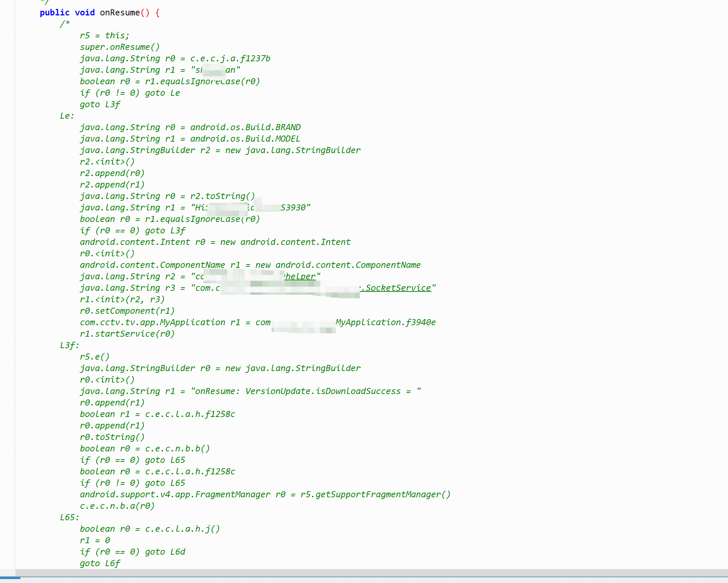Click the blue progress indicator at bottom-left
Viewport: 728px width, 583px height.
(x=10, y=578)
